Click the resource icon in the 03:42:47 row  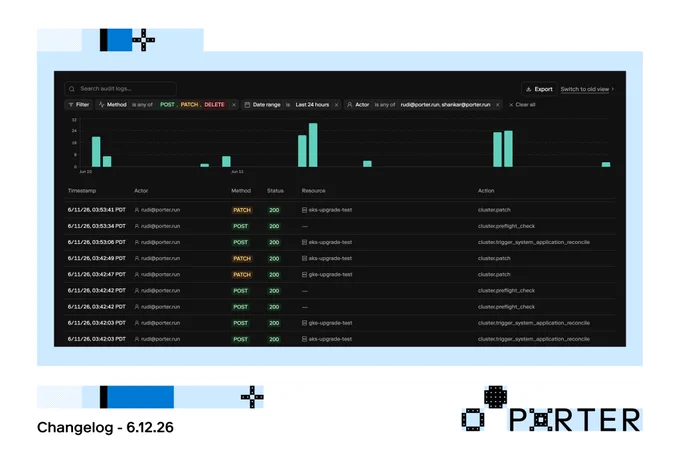[x=304, y=275]
